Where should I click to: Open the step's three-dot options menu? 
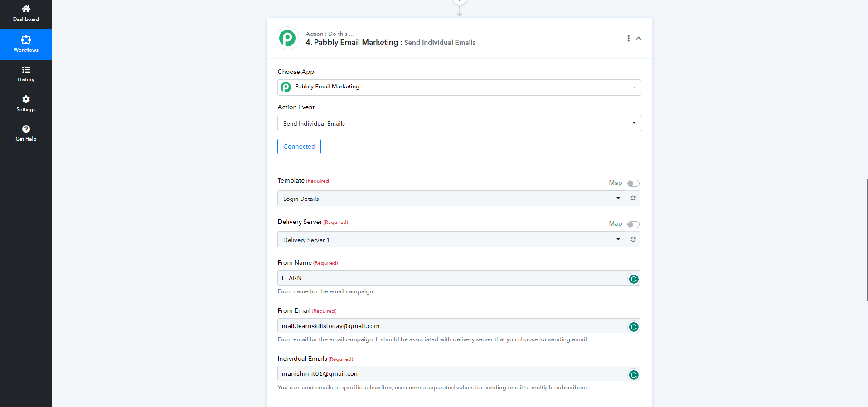point(628,39)
